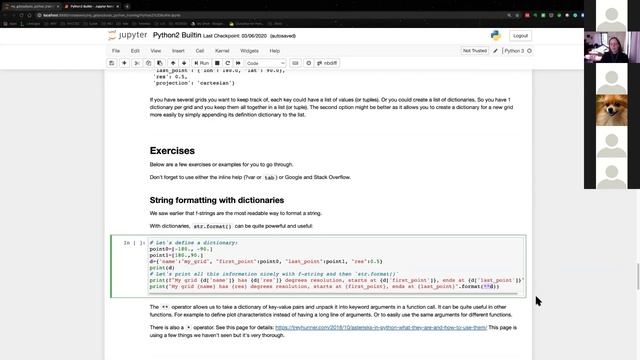Click the Not Trusted notebook button
640x360 pixels.
click(x=475, y=51)
